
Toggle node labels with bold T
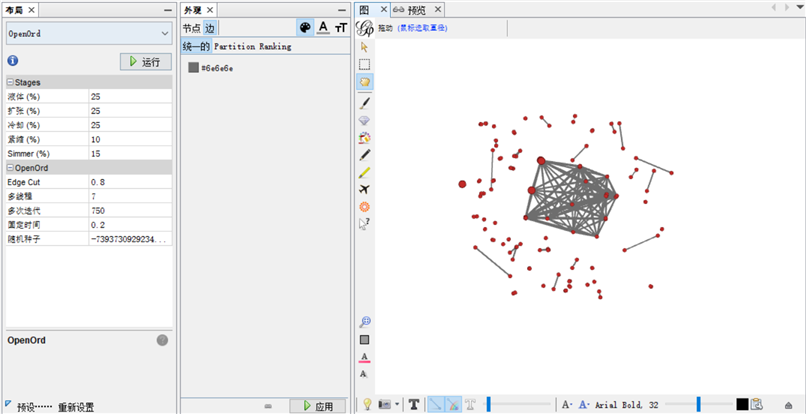[x=414, y=404]
